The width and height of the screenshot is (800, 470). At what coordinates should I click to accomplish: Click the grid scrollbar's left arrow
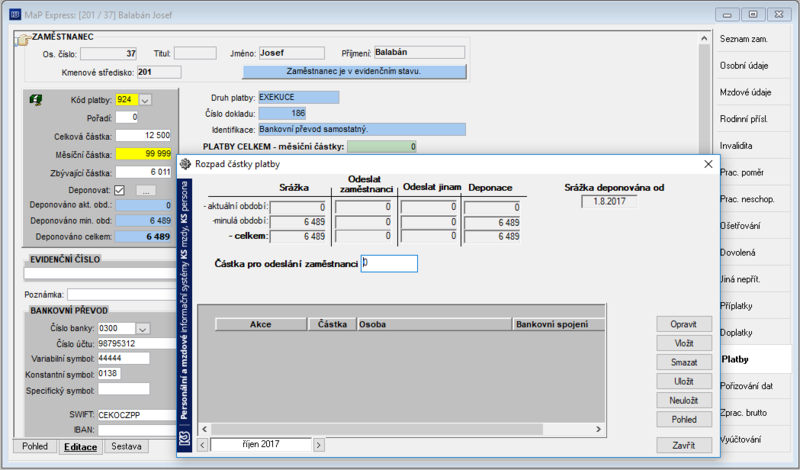click(205, 429)
